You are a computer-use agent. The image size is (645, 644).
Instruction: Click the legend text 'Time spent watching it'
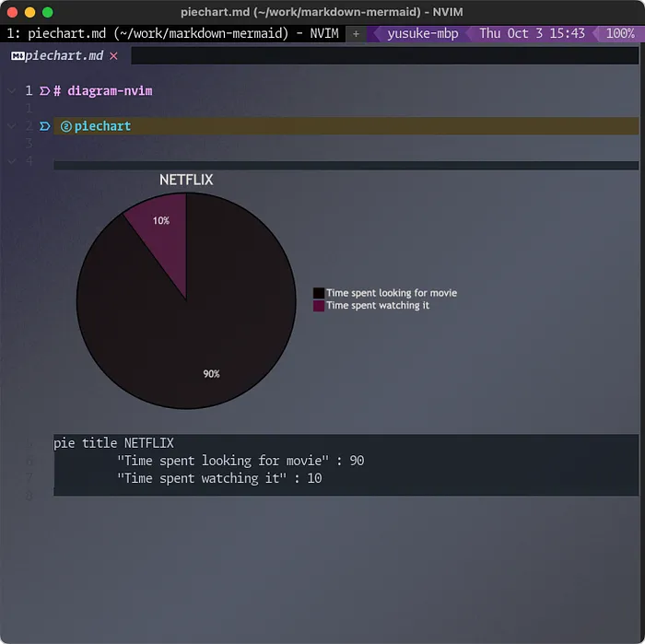coord(378,306)
